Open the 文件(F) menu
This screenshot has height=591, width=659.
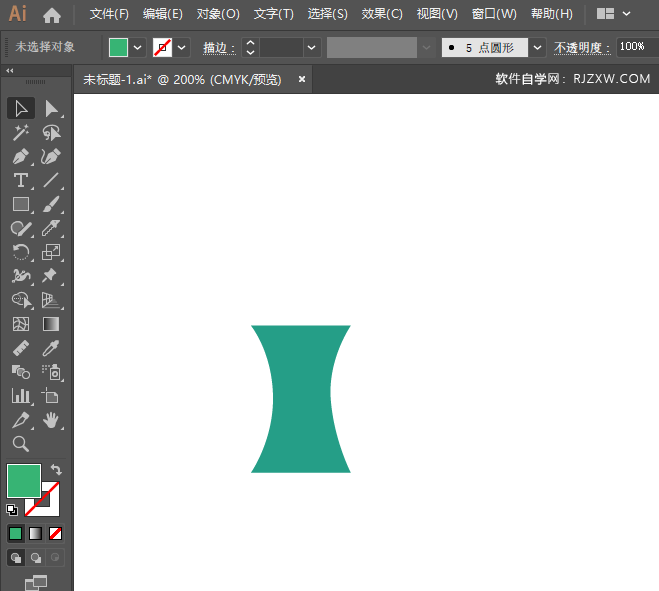click(x=109, y=14)
